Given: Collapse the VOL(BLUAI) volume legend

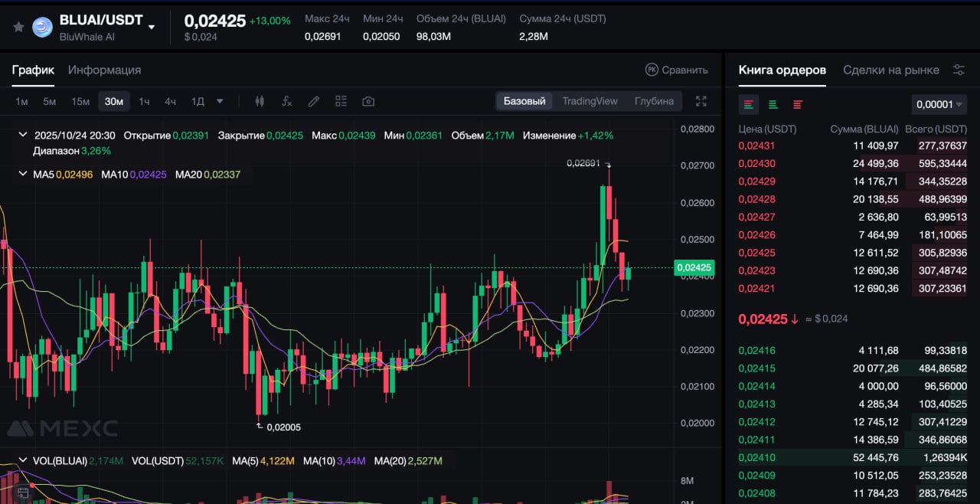Looking at the screenshot, I should coord(23,461).
